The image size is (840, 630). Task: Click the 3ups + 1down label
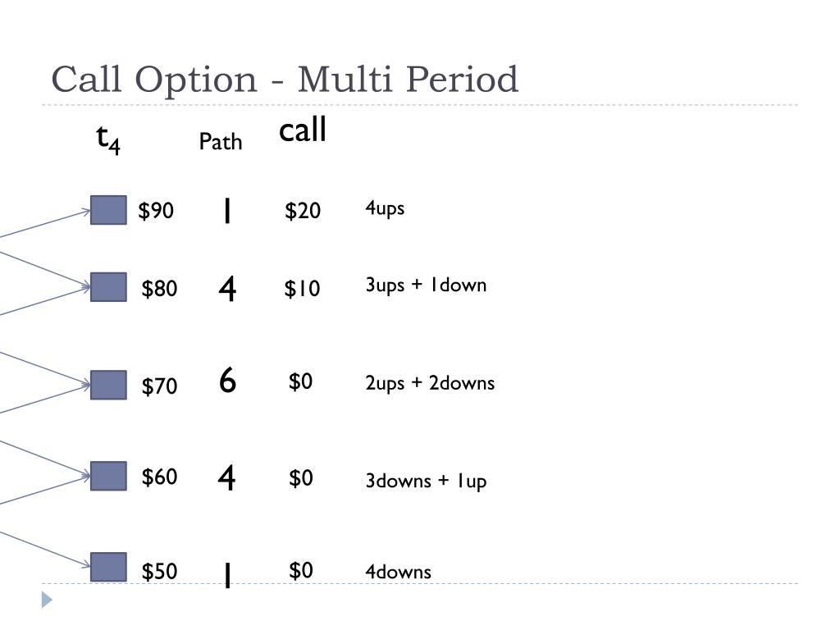pos(426,285)
